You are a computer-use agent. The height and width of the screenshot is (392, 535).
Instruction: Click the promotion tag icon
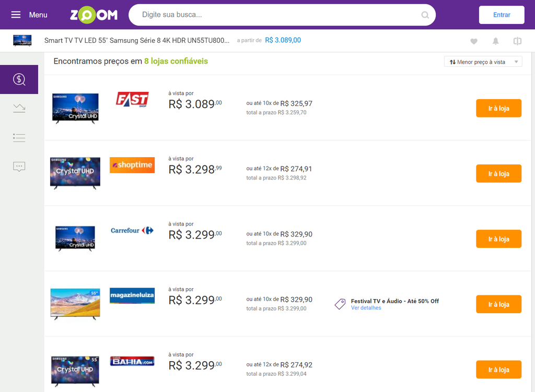340,304
